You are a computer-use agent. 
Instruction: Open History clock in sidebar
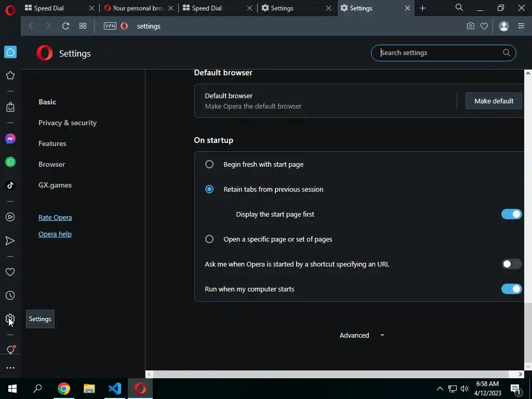click(x=10, y=295)
